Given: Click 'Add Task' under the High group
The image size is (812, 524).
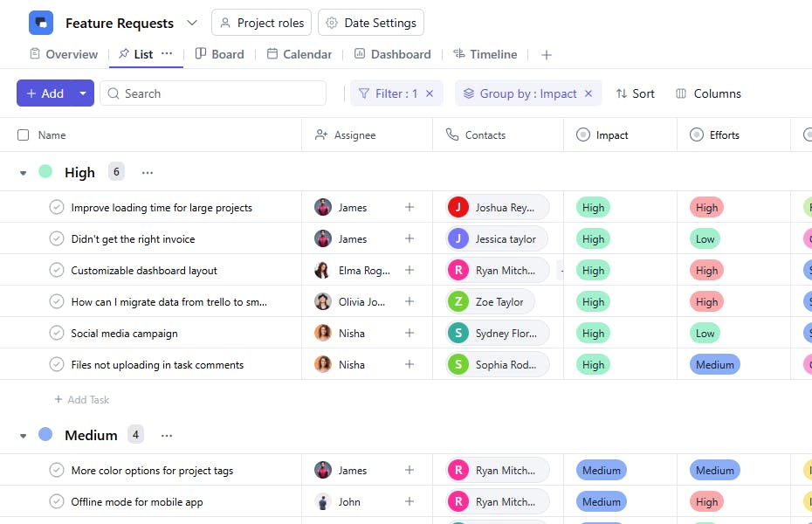Looking at the screenshot, I should point(81,399).
